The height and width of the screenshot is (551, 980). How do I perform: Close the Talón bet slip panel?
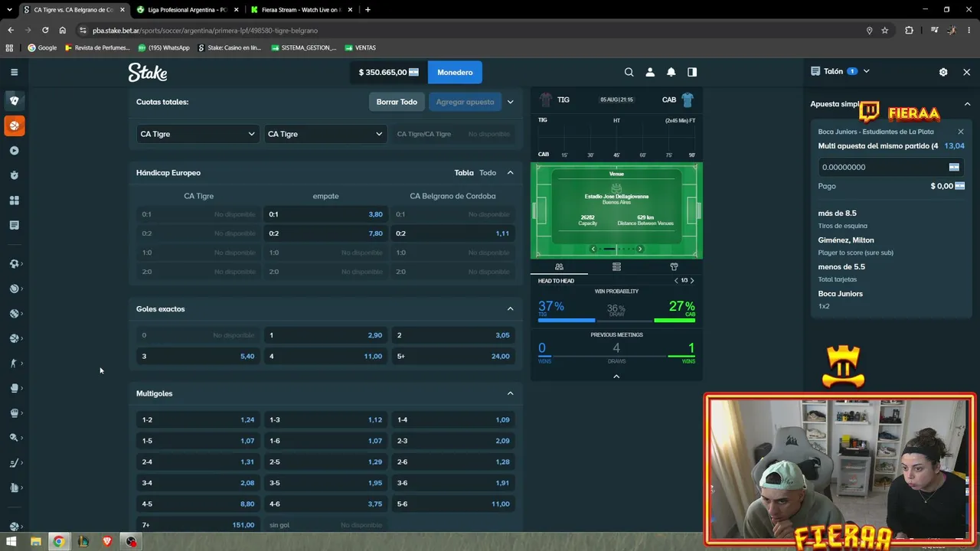(x=966, y=72)
